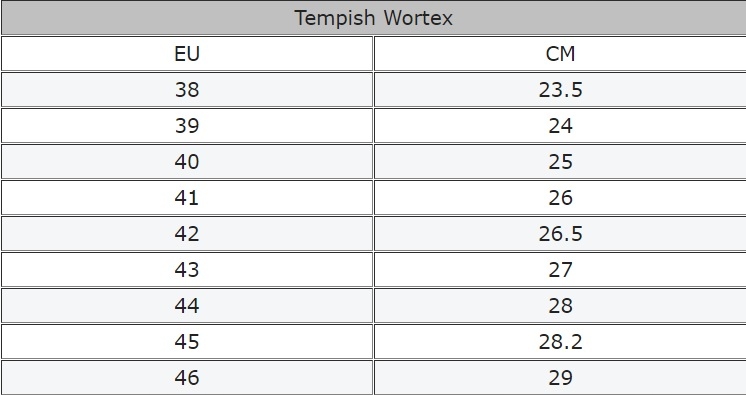This screenshot has width=746, height=395.
Task: Select EU size 39 cell
Action: point(187,126)
